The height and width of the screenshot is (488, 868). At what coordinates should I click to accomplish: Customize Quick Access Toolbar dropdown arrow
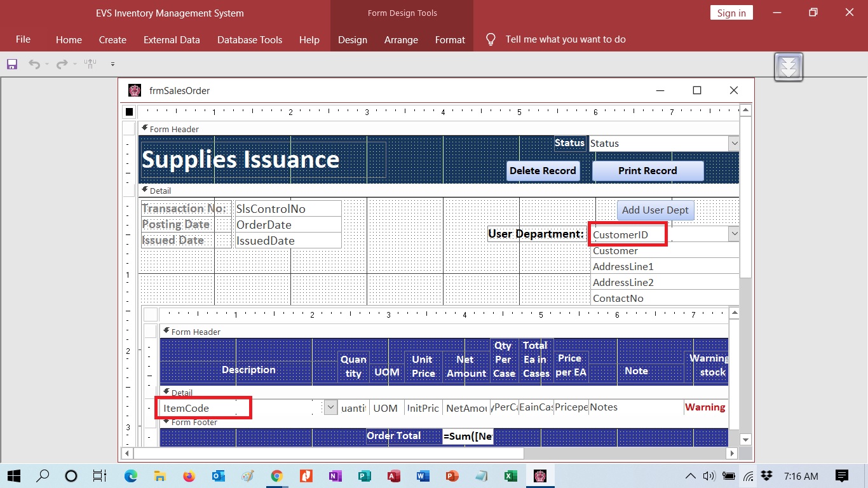[112, 64]
